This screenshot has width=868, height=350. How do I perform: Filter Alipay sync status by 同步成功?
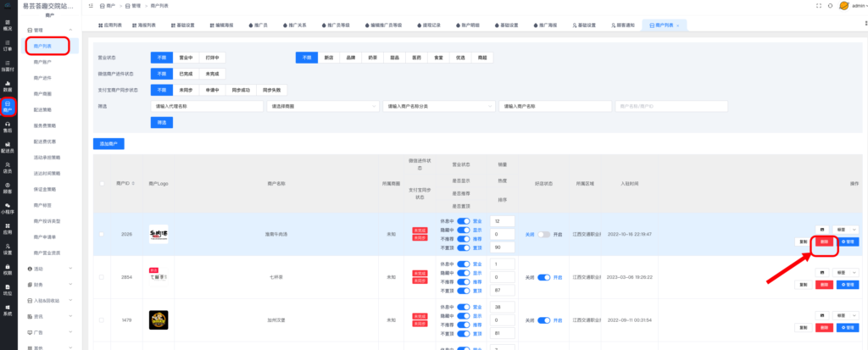click(241, 90)
